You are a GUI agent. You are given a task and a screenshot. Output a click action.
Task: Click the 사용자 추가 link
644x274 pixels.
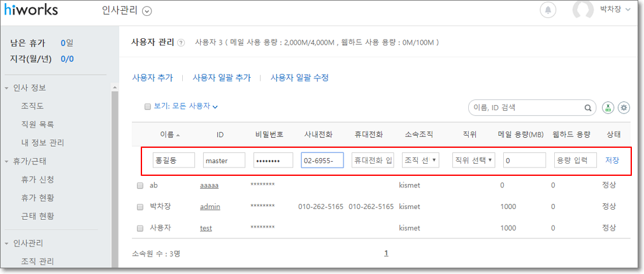point(152,78)
